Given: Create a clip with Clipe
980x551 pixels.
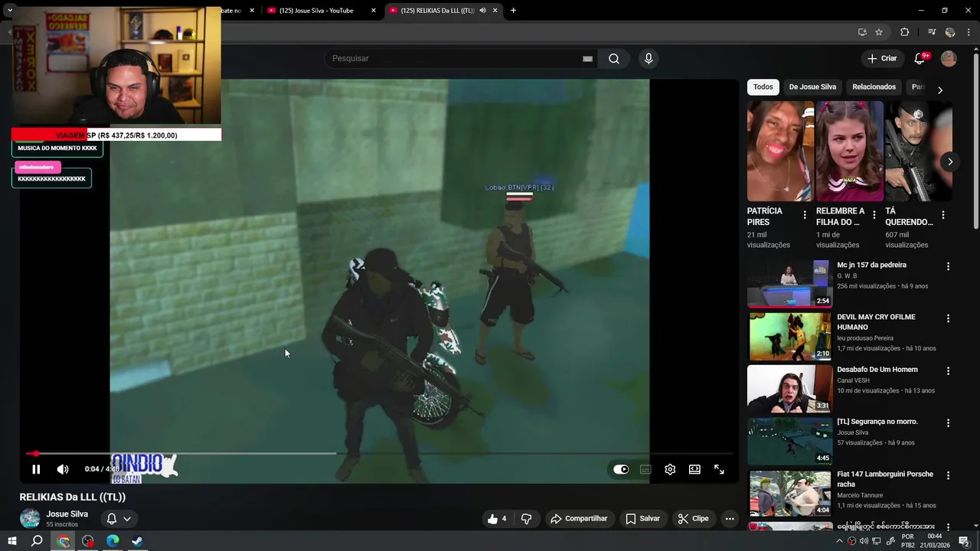Looking at the screenshot, I should click(693, 519).
